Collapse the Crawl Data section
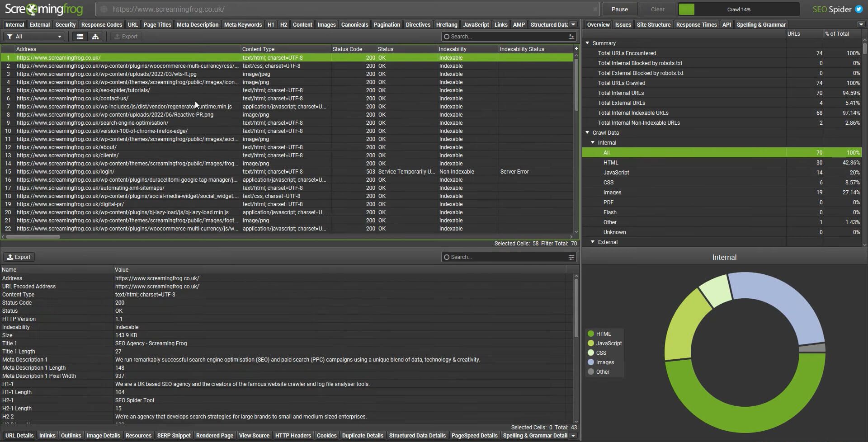The image size is (868, 442). 587,132
